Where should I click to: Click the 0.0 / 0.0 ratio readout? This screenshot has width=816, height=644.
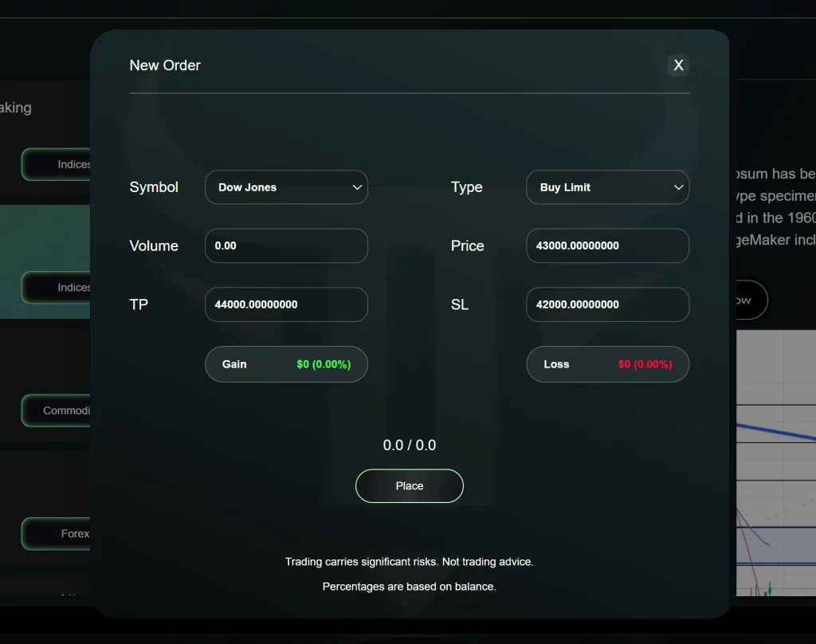409,445
